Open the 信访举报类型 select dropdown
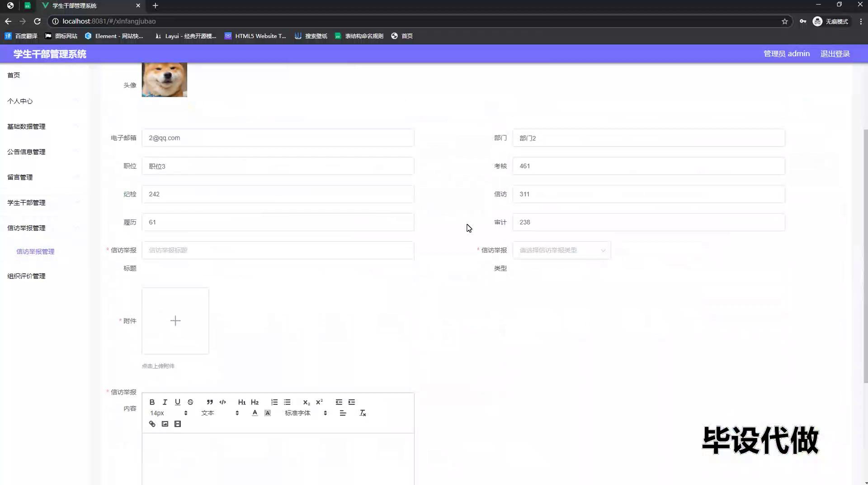The image size is (868, 485). tap(561, 250)
